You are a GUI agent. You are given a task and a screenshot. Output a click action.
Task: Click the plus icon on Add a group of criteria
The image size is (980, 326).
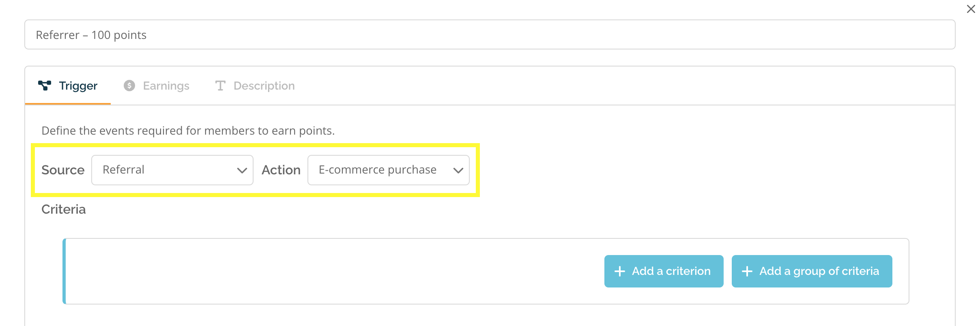[747, 271]
